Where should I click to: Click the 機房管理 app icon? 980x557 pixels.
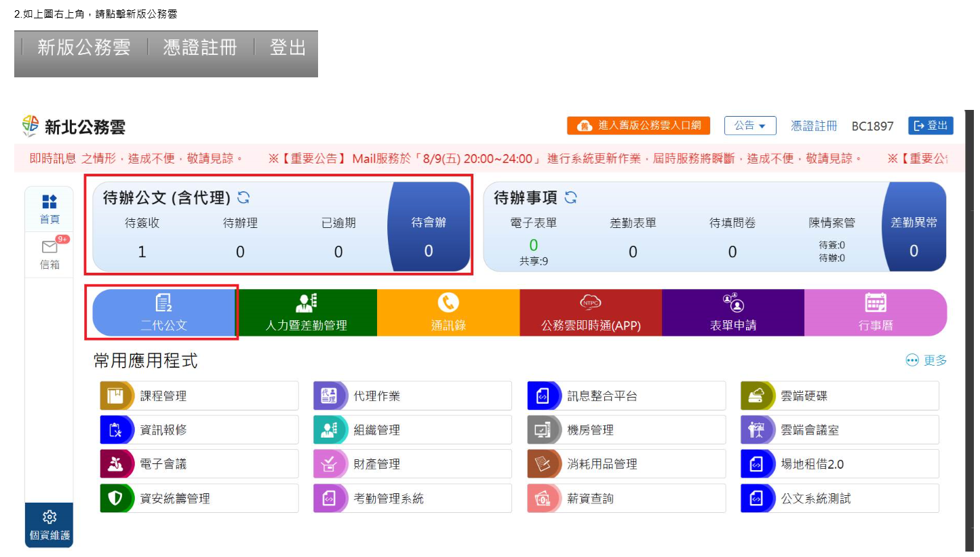(543, 430)
